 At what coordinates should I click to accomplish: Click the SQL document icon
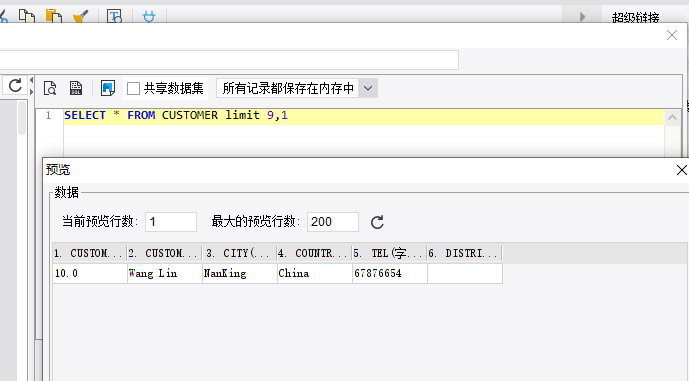point(76,88)
